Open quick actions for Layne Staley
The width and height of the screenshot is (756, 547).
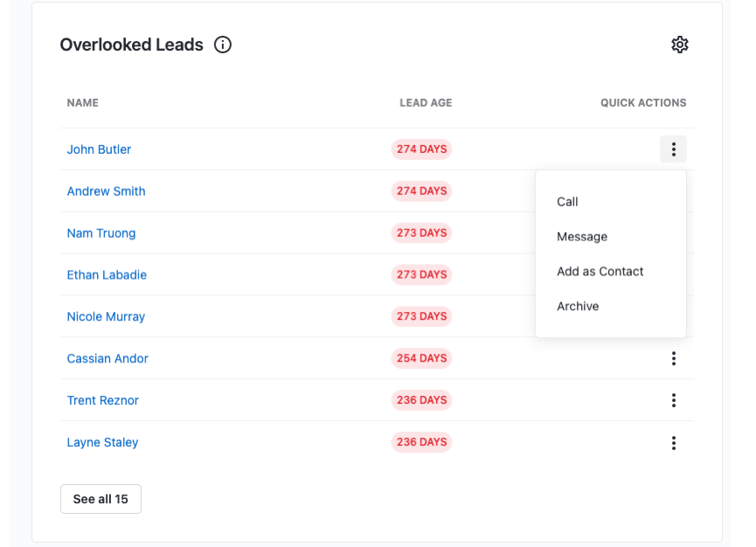click(673, 443)
